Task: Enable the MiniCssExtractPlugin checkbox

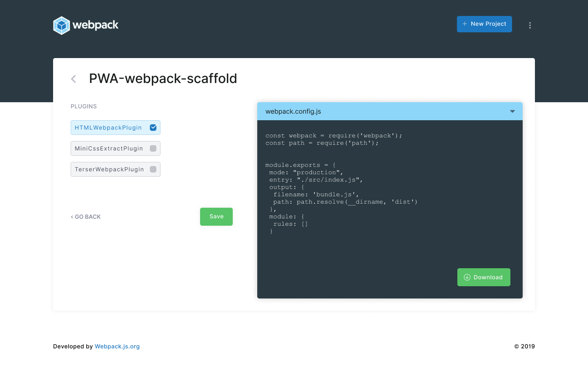Action: 153,148
